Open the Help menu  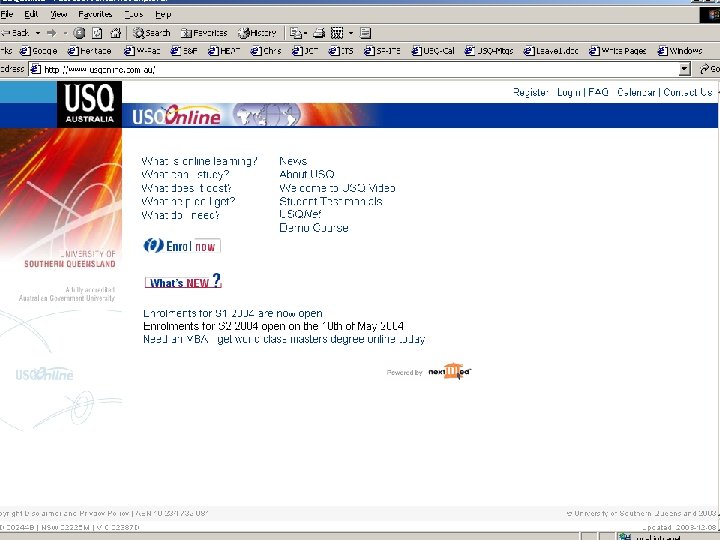(163, 14)
